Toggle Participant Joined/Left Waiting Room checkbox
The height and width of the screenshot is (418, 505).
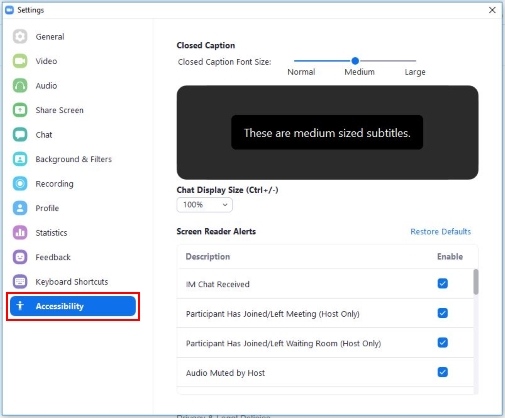click(443, 343)
